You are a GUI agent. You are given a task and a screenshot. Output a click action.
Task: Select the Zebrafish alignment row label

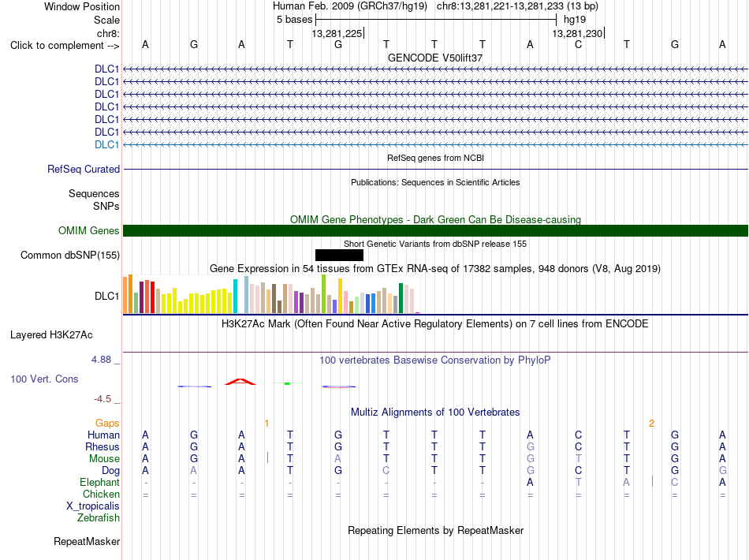point(99,517)
